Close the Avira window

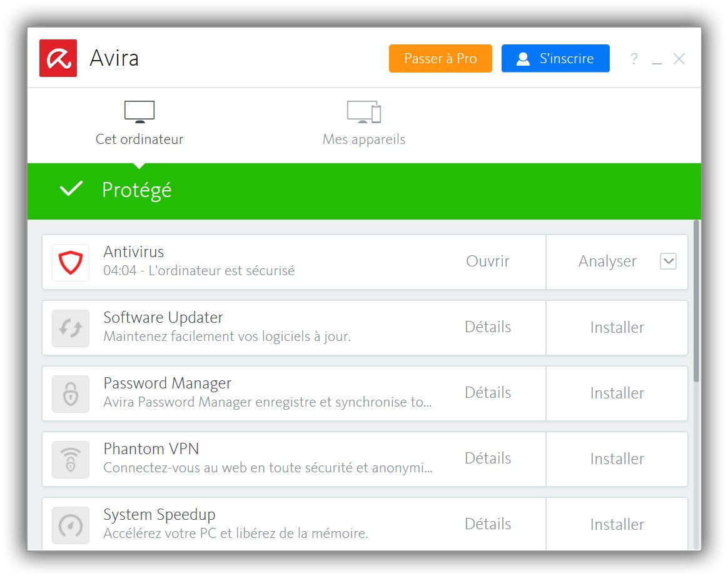679,59
